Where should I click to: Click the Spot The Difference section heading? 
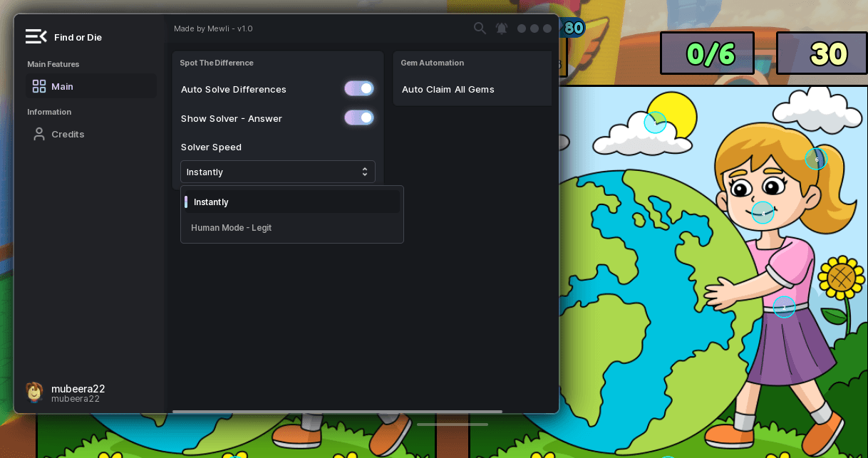[x=217, y=63]
